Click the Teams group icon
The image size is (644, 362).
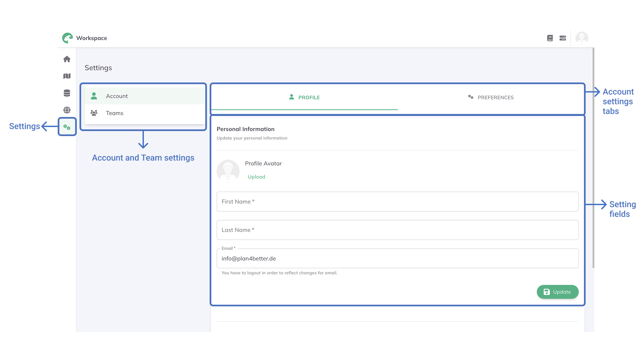pos(94,113)
